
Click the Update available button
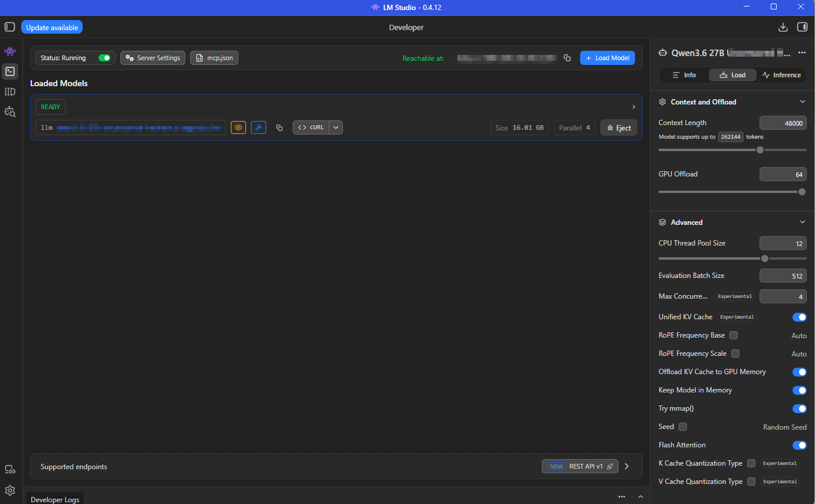pyautogui.click(x=52, y=27)
